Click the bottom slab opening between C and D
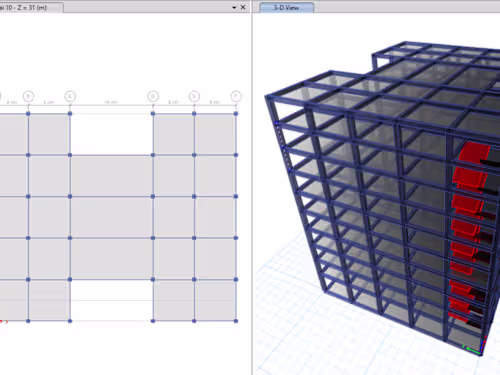This screenshot has width=500, height=375. point(112,300)
